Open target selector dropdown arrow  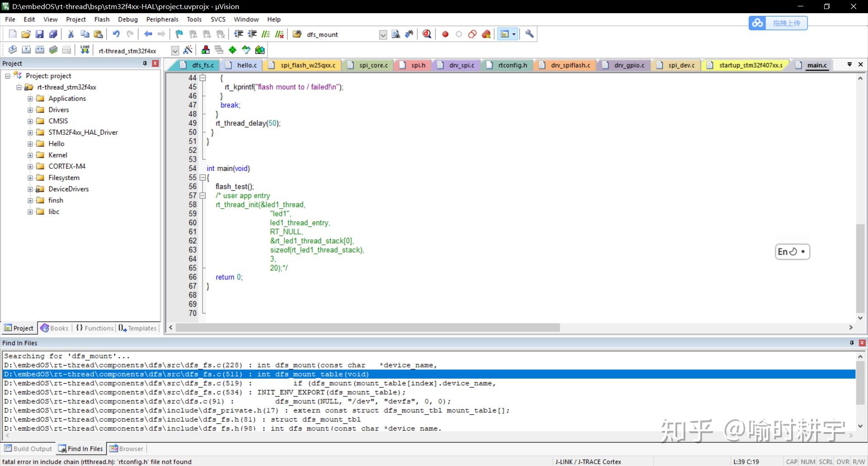coord(175,51)
